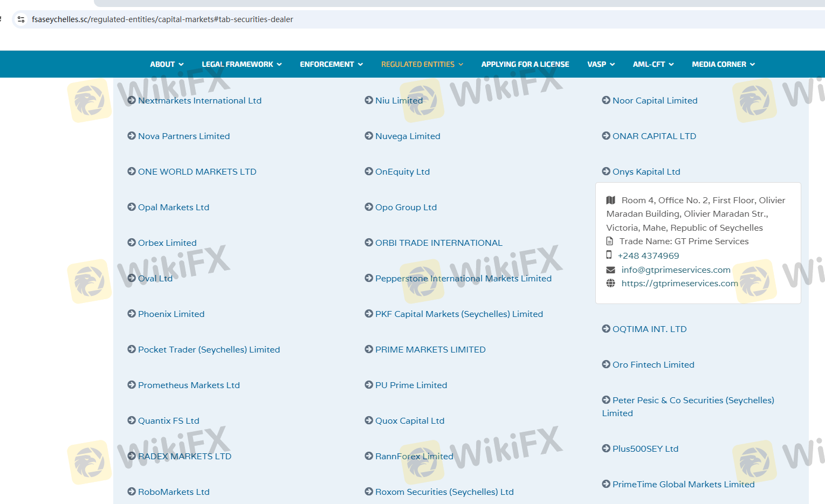Image resolution: width=825 pixels, height=504 pixels.
Task: Click the arrow icon beside Pocket Trader (Seychelles) Limited
Action: [x=132, y=349]
